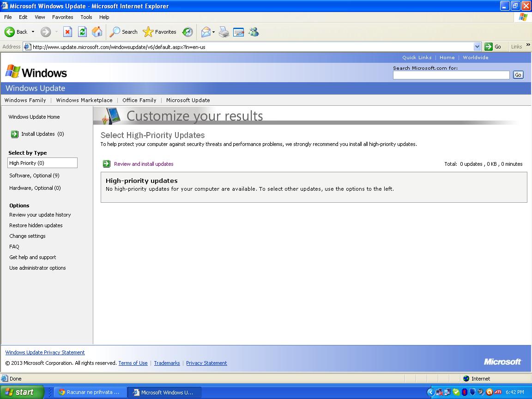
Task: Click the Install Updates green arrow icon
Action: 15,134
